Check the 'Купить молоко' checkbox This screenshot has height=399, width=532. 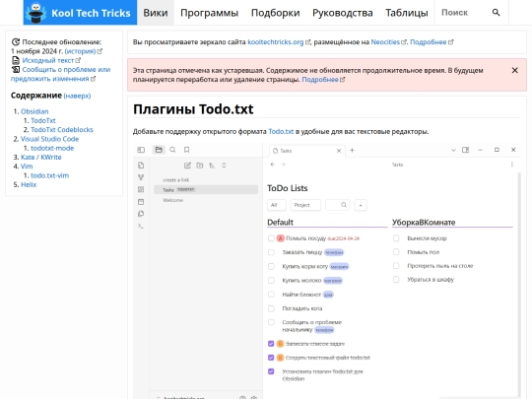271,280
